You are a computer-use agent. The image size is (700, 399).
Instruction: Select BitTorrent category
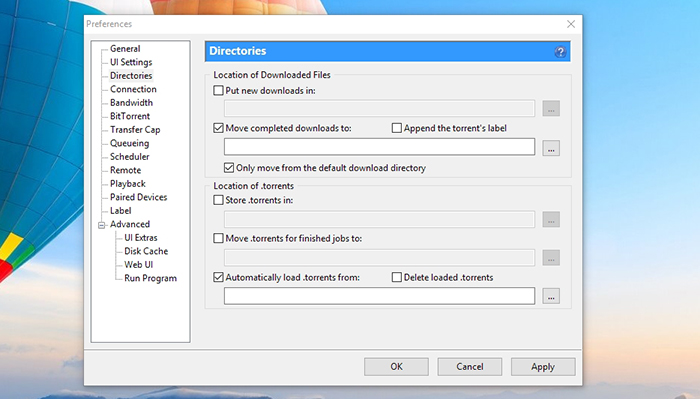(x=130, y=116)
